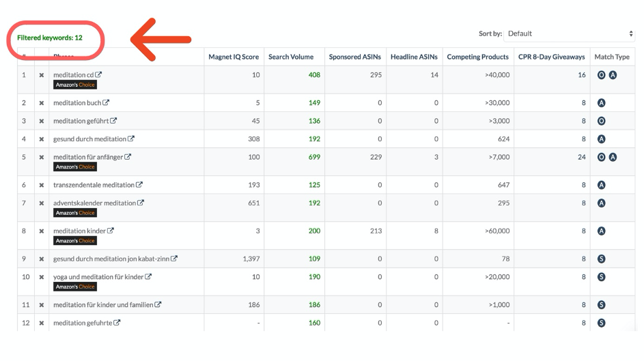644x361 pixels.
Task: Remove the 'meditation geführt' keyword row
Action: (42, 121)
